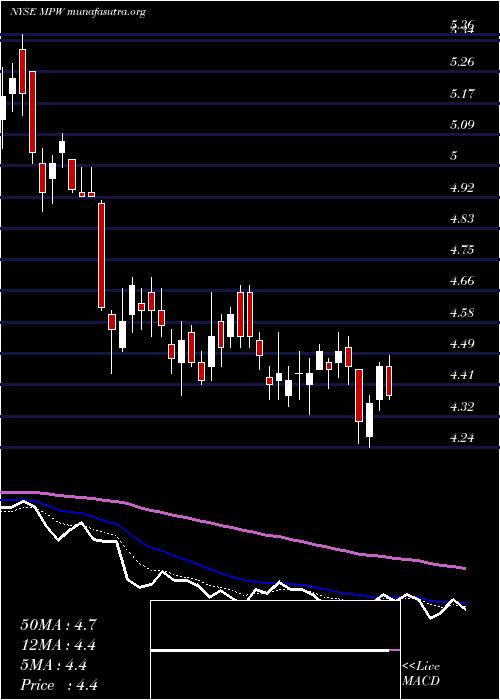
Task: Click the 4.92 price axis label
Action: coord(462,187)
